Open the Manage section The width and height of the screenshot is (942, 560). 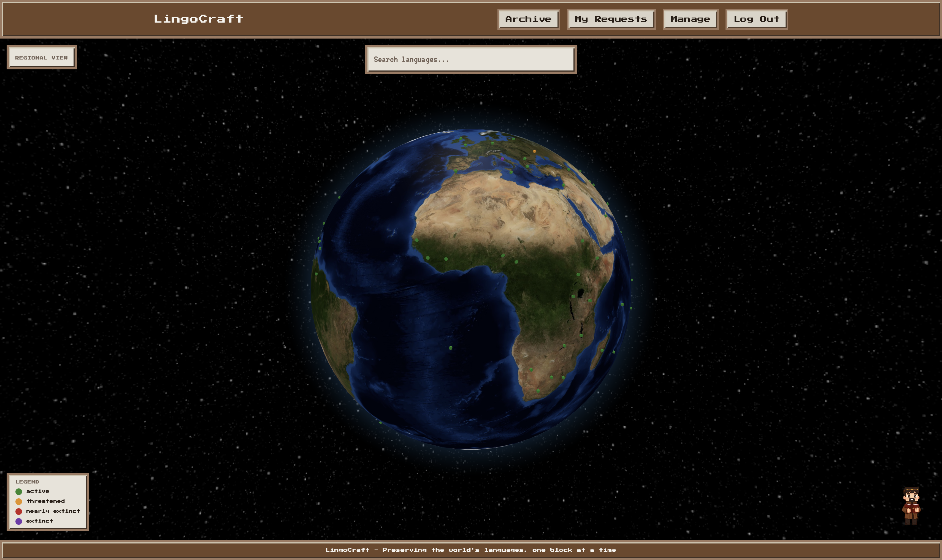click(690, 19)
